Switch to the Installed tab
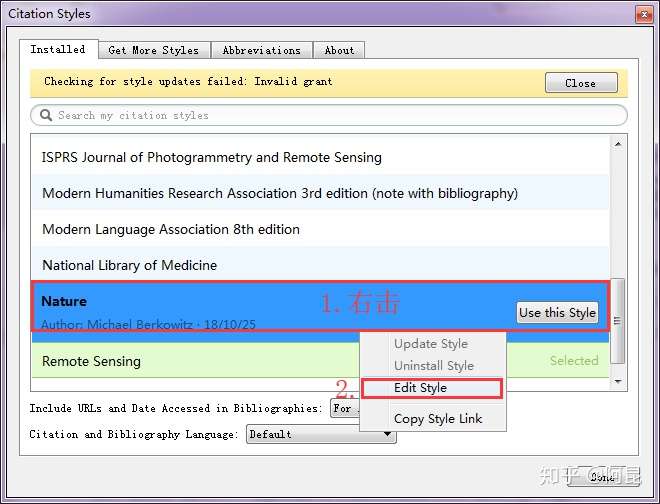 tap(59, 50)
